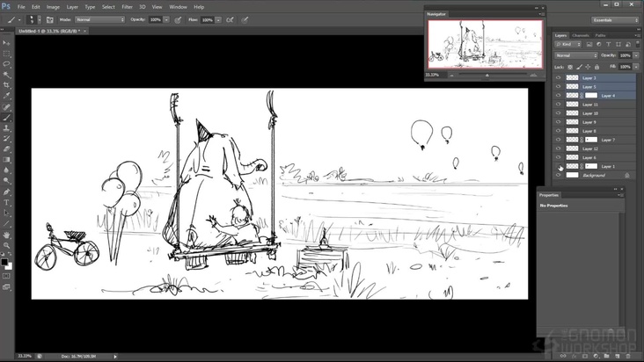Change screen mode icon in toolbox
Screen dimensions: 644x362
(6, 287)
